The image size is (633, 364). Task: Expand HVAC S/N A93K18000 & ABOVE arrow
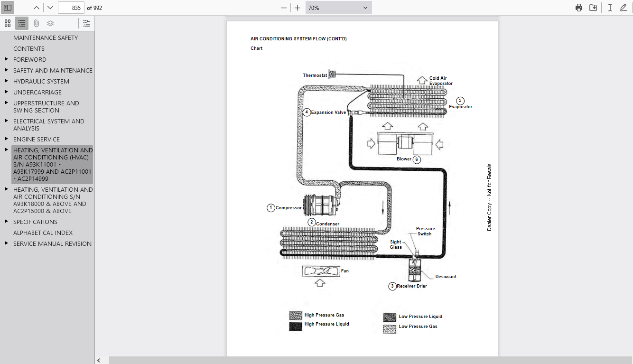tap(6, 189)
